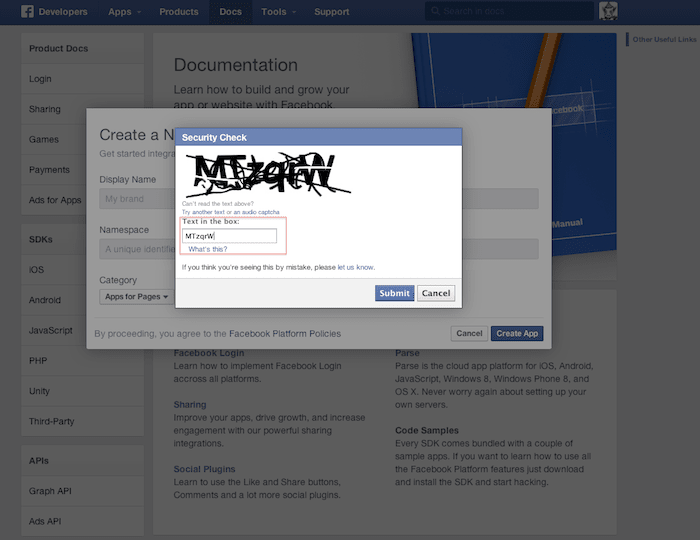Open Graph API in sidebar
700x540 pixels.
tap(49, 491)
